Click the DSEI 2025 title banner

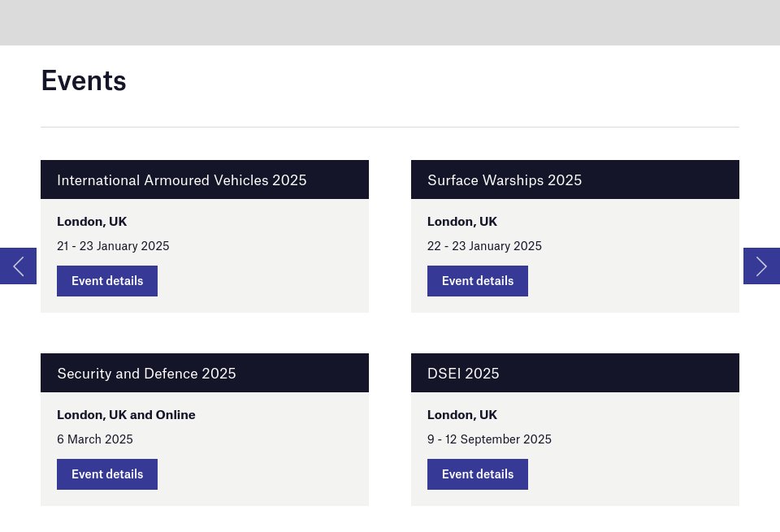coord(463,373)
